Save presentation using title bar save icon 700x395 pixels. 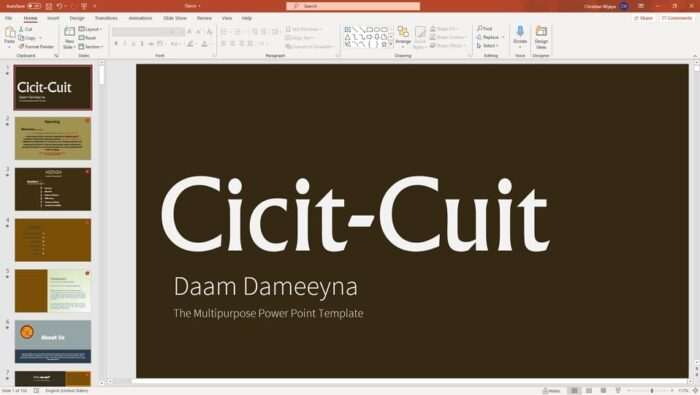click(x=49, y=6)
